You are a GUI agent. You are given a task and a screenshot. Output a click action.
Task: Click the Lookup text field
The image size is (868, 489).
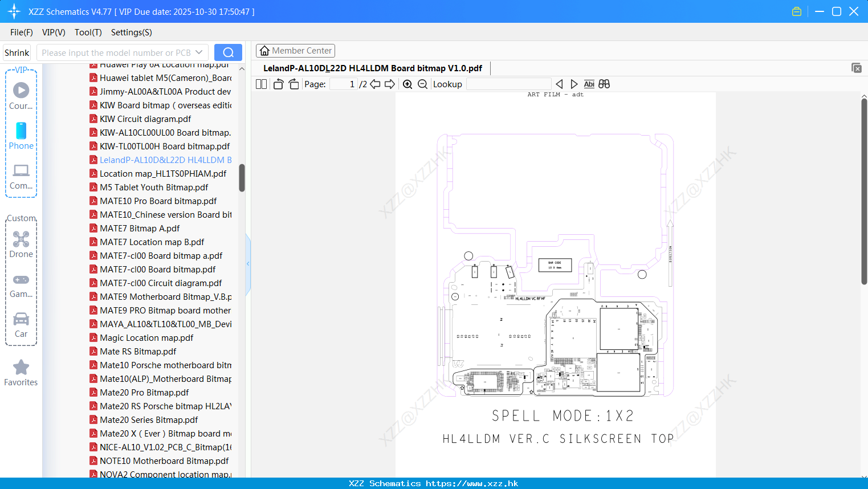[x=508, y=84]
